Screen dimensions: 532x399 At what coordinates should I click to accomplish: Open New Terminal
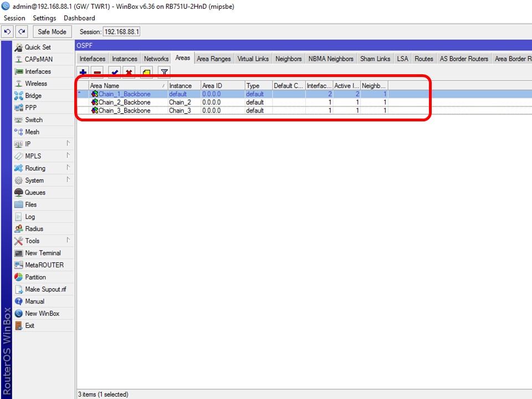click(43, 253)
